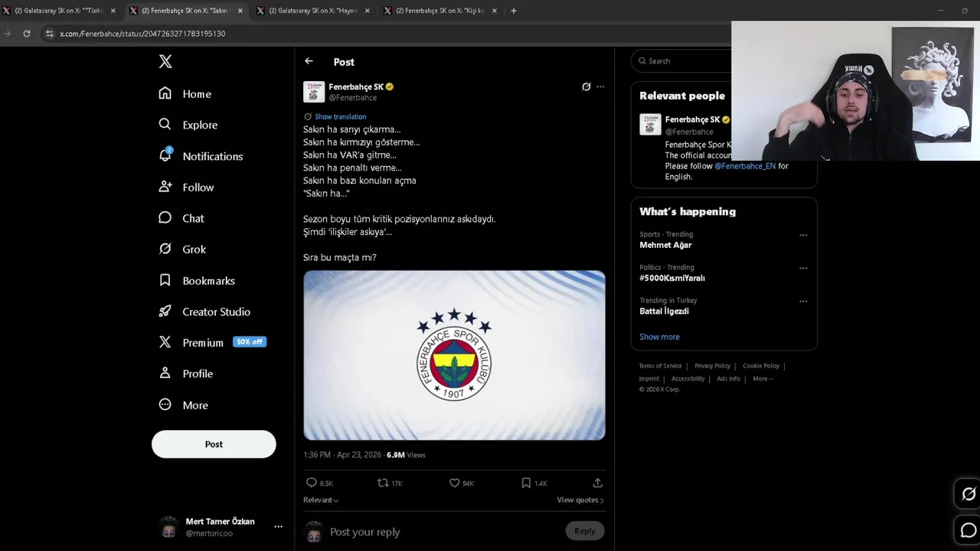Open three-dot menu on the post
The height and width of the screenshot is (551, 980).
(x=600, y=86)
